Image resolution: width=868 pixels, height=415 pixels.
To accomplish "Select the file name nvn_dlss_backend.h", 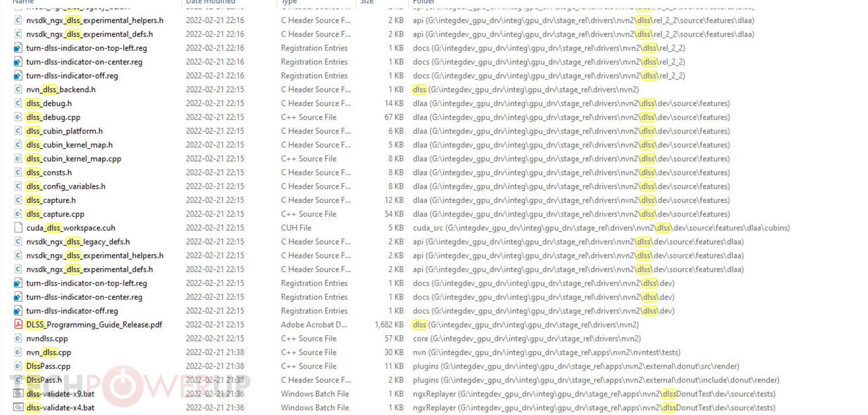I will [61, 89].
